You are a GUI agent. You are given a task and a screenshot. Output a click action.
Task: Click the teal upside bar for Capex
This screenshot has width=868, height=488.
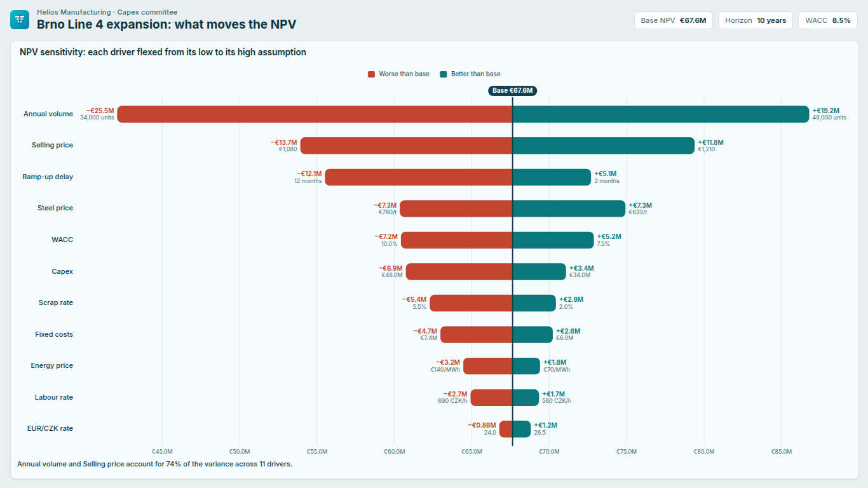click(x=539, y=271)
